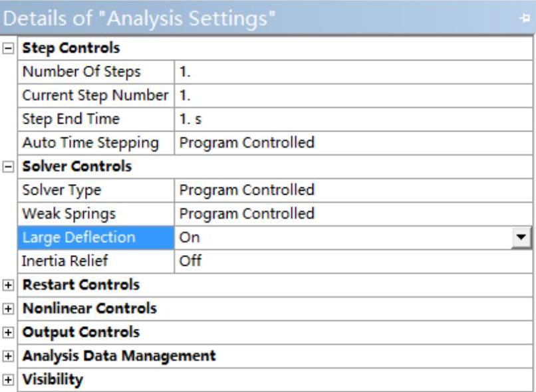Expand the Visibility section

[x=8, y=380]
